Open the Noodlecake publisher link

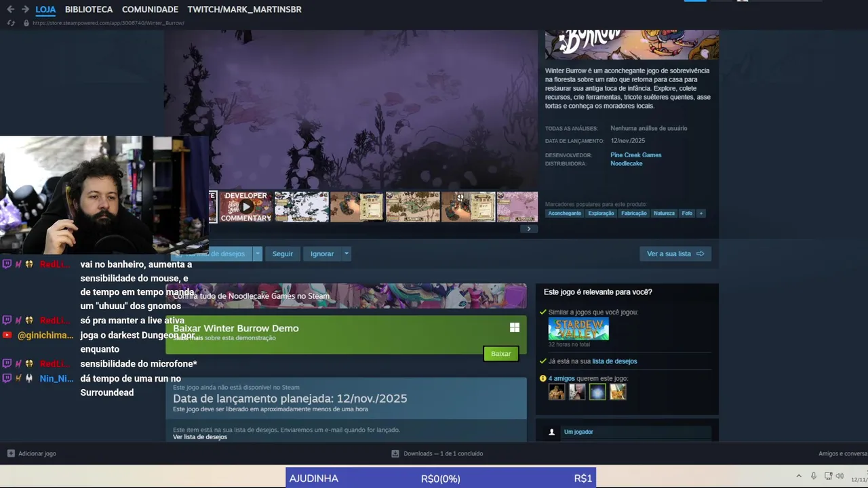(x=626, y=163)
